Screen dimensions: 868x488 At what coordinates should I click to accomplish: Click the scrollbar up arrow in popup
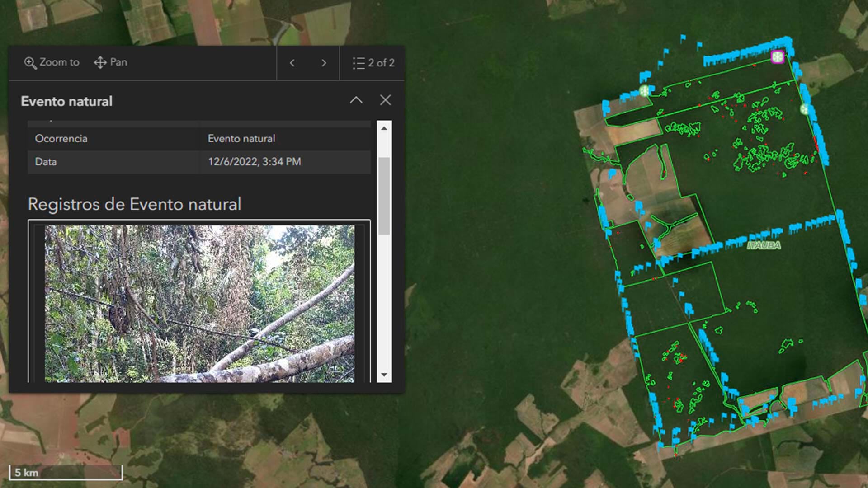[384, 128]
